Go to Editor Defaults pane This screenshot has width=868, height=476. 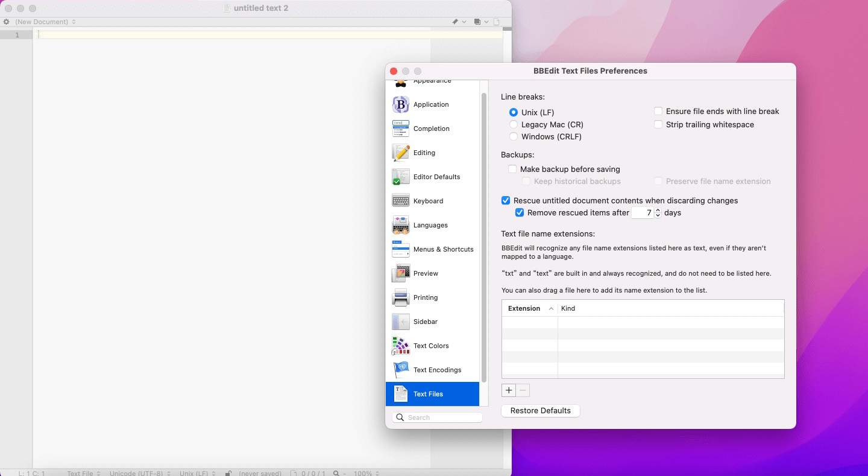[436, 177]
